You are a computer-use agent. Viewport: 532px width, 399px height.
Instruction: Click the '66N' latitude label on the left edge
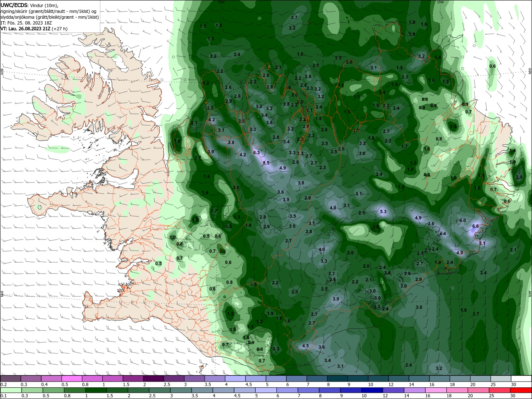[2, 71]
